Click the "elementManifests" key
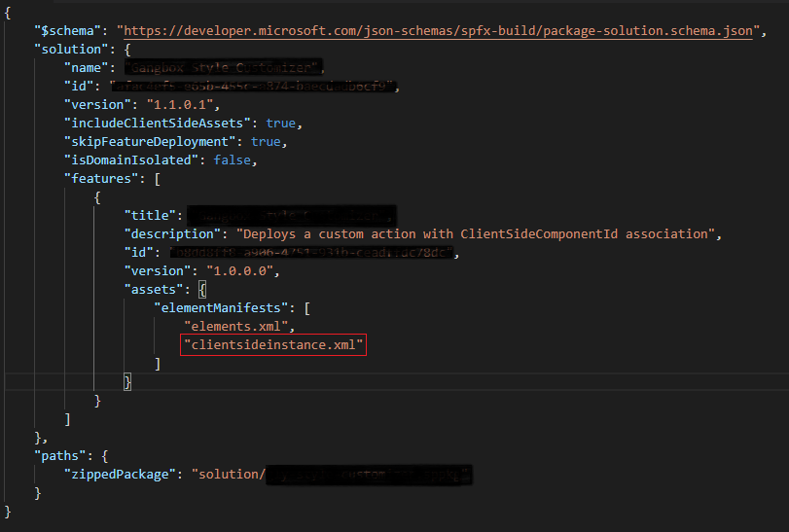Image resolution: width=789 pixels, height=532 pixels. [221, 307]
